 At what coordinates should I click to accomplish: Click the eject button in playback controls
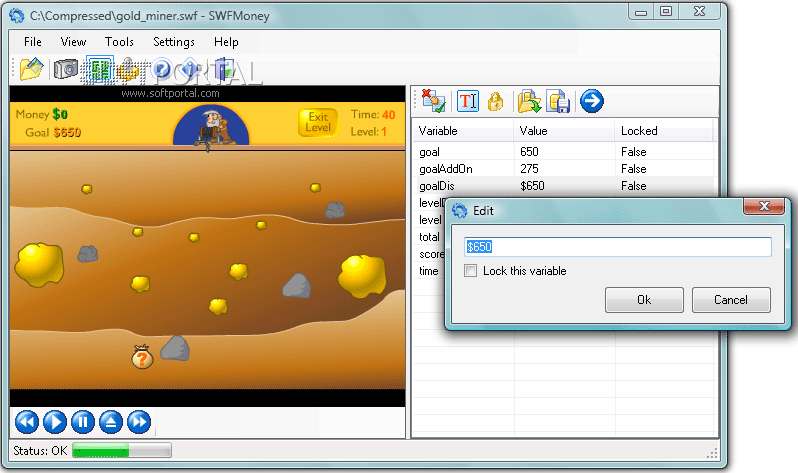click(111, 422)
